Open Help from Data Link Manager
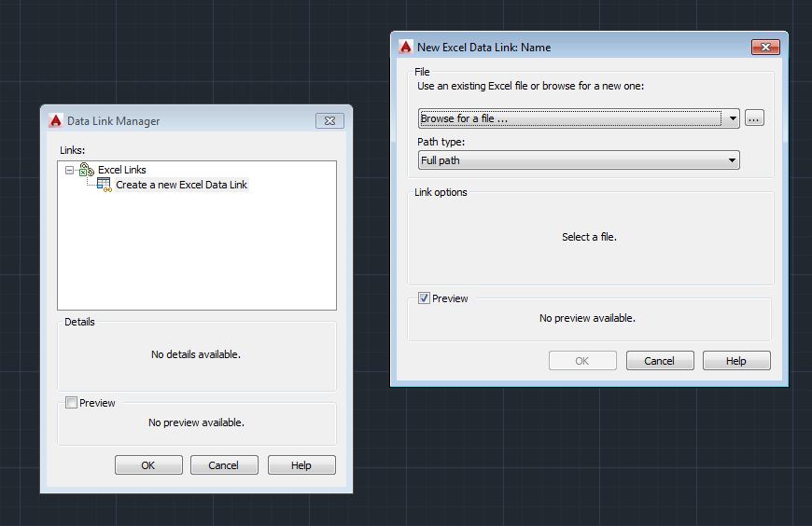Viewport: 812px width, 526px height. click(301, 464)
